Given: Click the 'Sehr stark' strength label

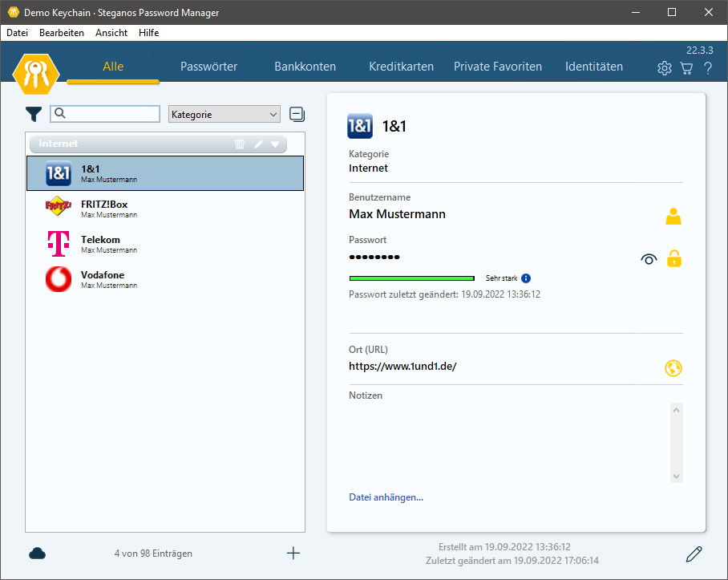Looking at the screenshot, I should pos(501,278).
